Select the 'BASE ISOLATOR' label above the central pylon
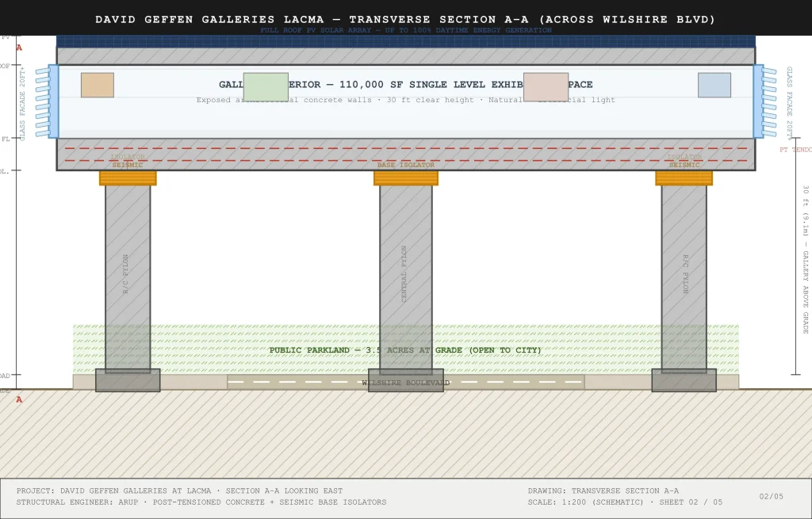 click(x=405, y=165)
